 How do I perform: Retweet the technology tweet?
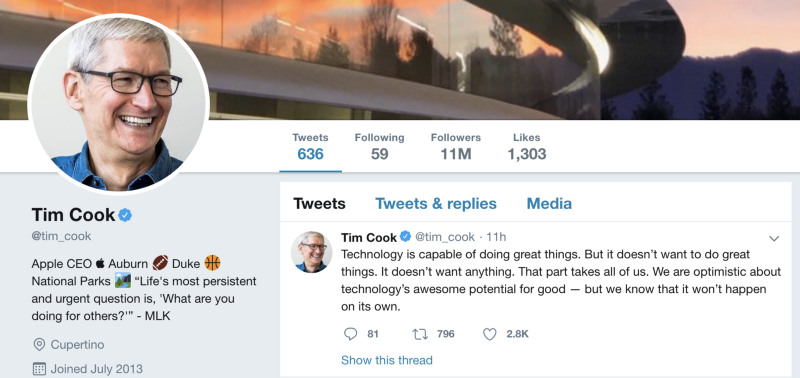420,334
